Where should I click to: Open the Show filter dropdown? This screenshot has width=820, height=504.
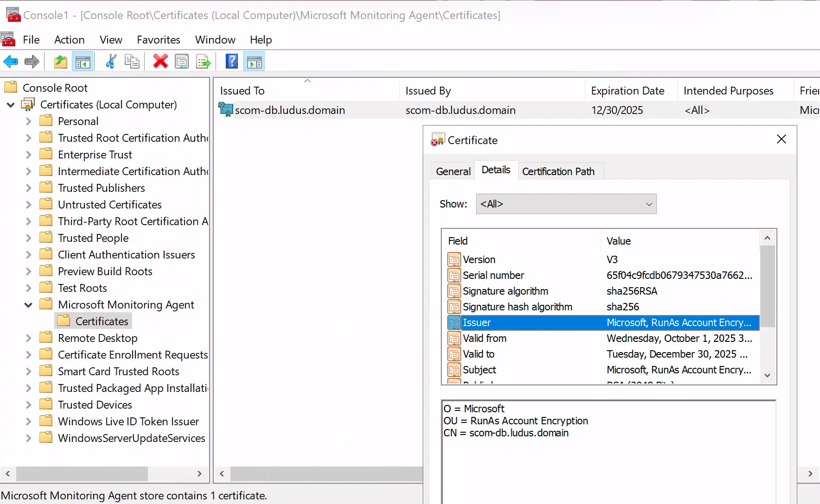pos(566,204)
